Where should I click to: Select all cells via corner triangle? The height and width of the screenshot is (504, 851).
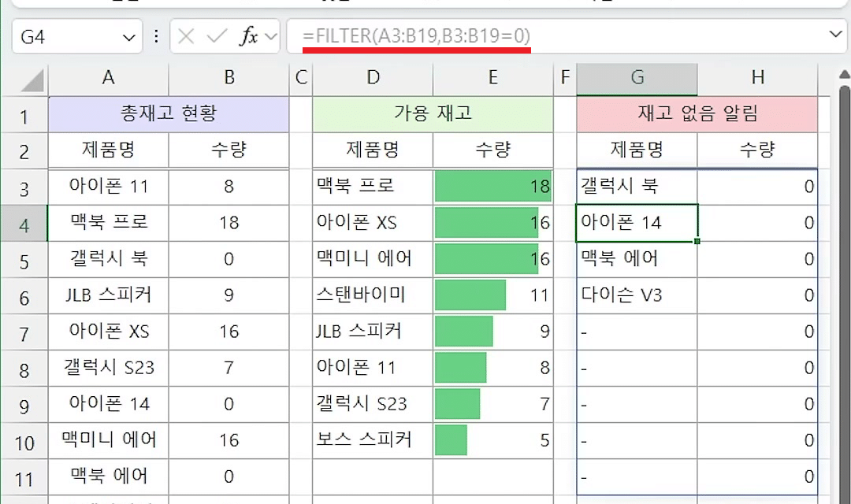tap(32, 81)
